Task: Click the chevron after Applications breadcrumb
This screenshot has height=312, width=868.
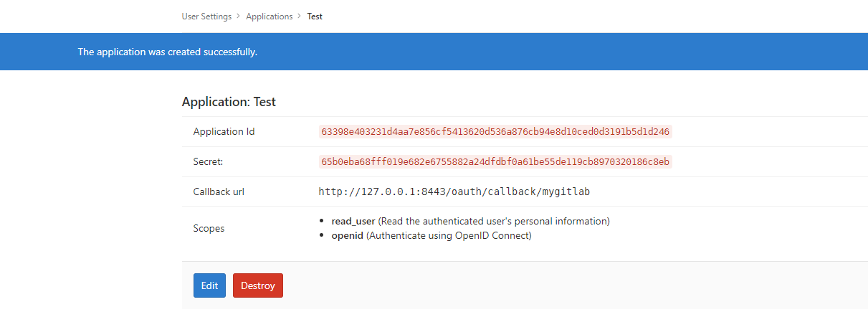Action: pyautogui.click(x=300, y=16)
